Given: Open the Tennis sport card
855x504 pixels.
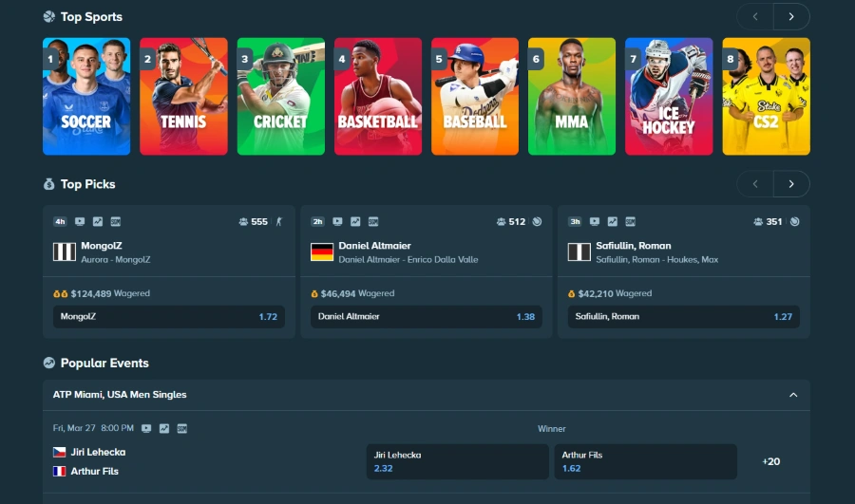Looking at the screenshot, I should pos(183,97).
